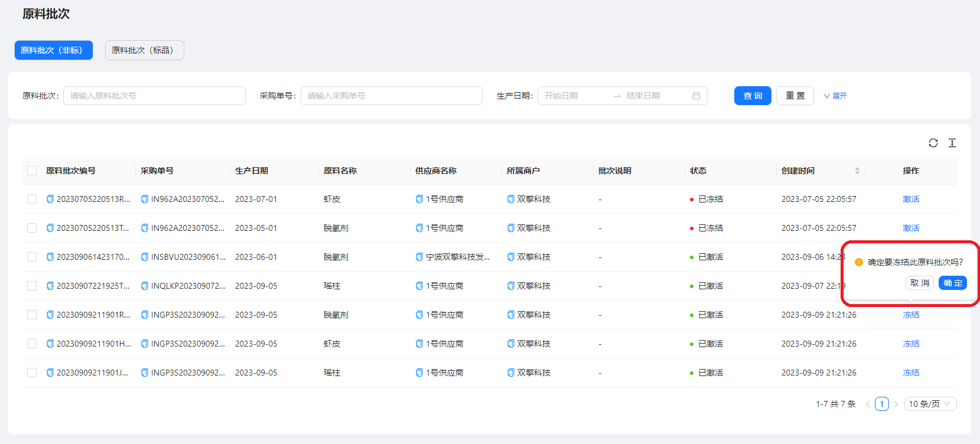Copy supplier icon in the 20230705220513R row
Image resolution: width=980 pixels, height=444 pixels.
pos(419,199)
